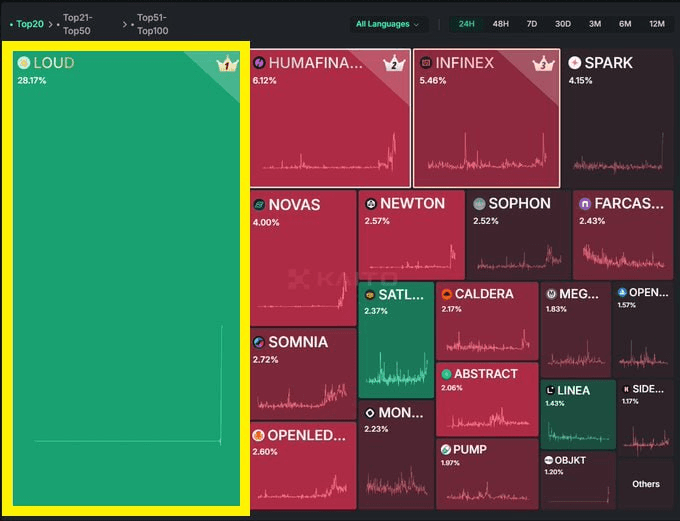Image resolution: width=680 pixels, height=521 pixels.
Task: Click the Humafinance purple logo icon
Action: pos(259,63)
